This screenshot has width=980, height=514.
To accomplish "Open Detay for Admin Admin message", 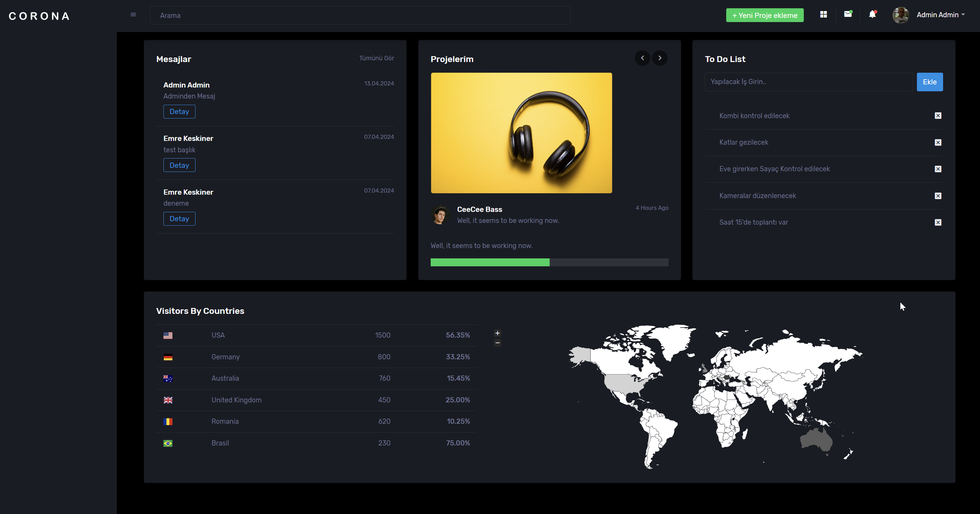I will [179, 112].
